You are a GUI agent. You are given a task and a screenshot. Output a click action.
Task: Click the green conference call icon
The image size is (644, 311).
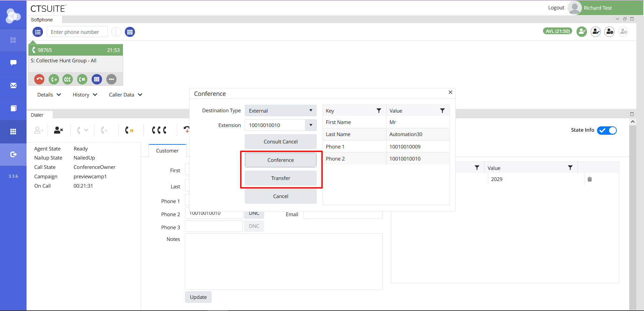point(68,79)
